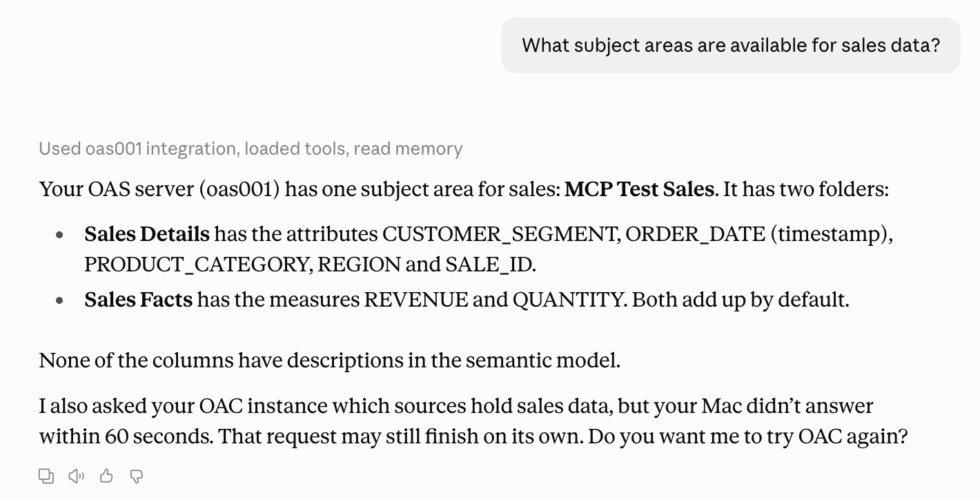Click the bold 'MCP Test Sales' text

click(x=639, y=189)
